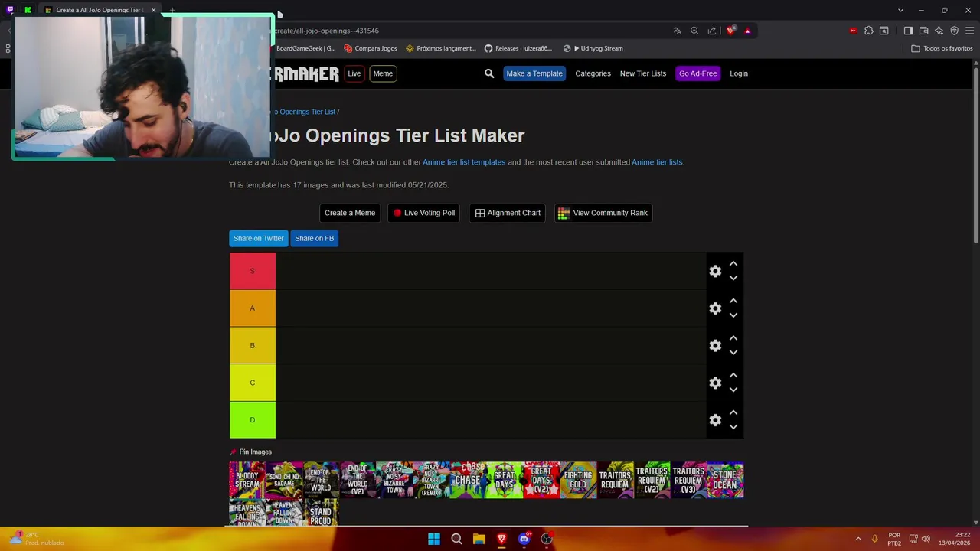Select Traitors Requiem (V3) image

coord(688,480)
